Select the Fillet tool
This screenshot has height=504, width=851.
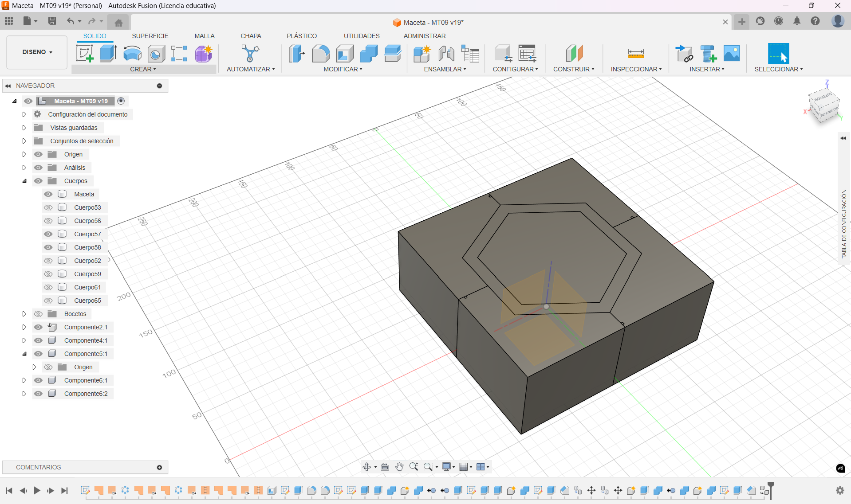[x=321, y=54]
